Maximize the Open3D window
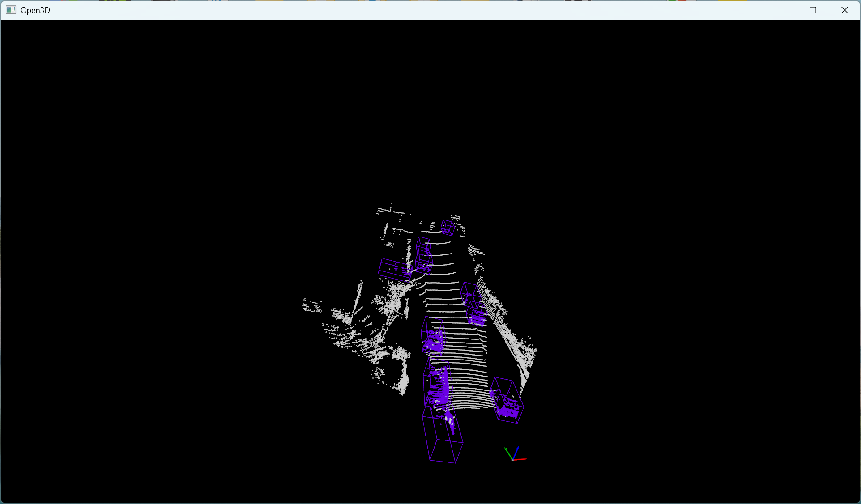Viewport: 861px width, 504px height. click(813, 10)
